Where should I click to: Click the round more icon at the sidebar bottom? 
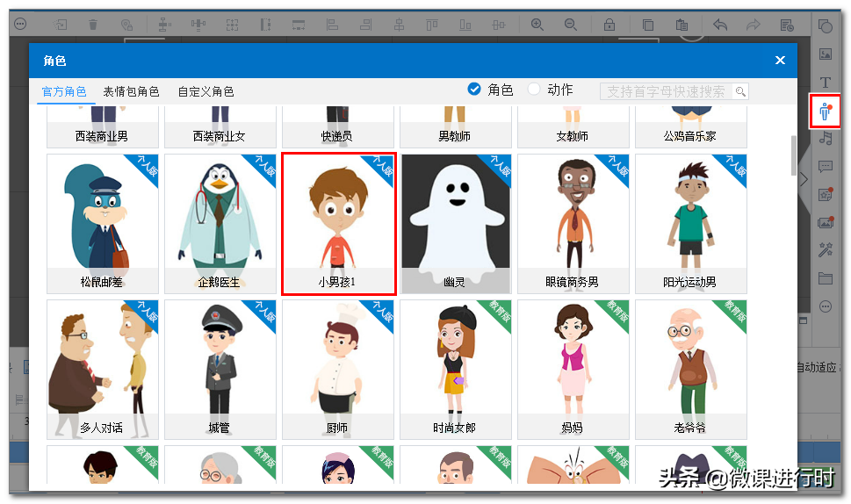click(x=825, y=306)
